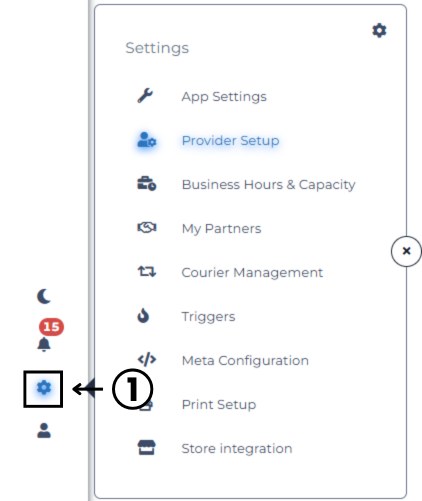
Task: Toggle dark mode moon icon
Action: (44, 296)
